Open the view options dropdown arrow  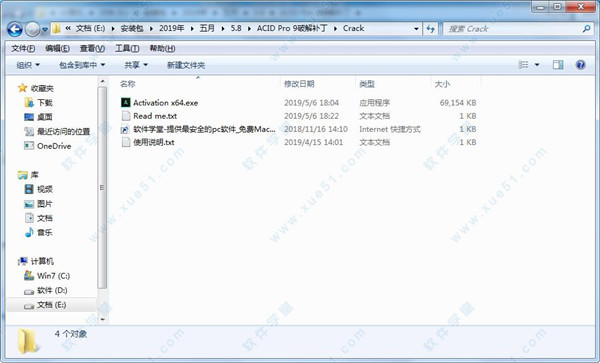[x=537, y=65]
